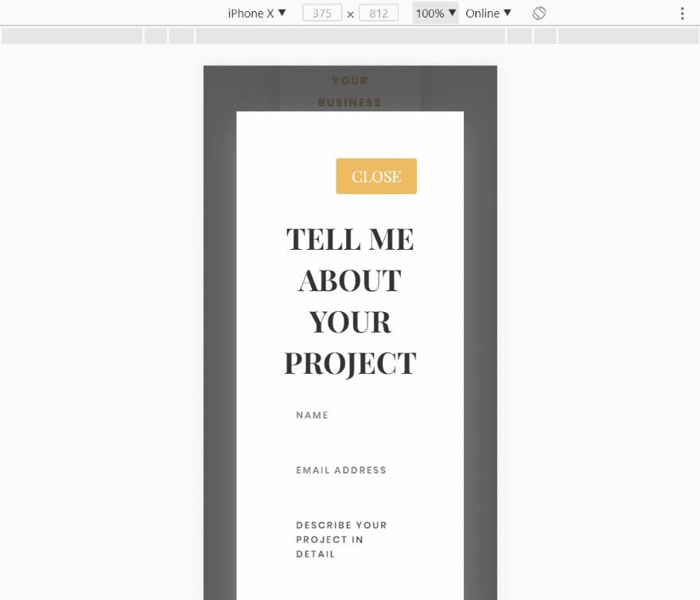
Task: Click the EMAIL ADDRESS input field
Action: coord(350,469)
